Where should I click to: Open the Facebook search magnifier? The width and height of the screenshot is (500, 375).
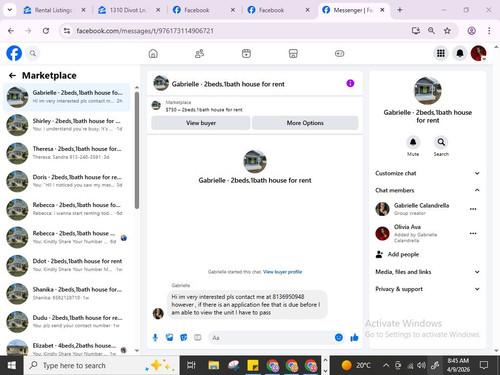(x=33, y=53)
